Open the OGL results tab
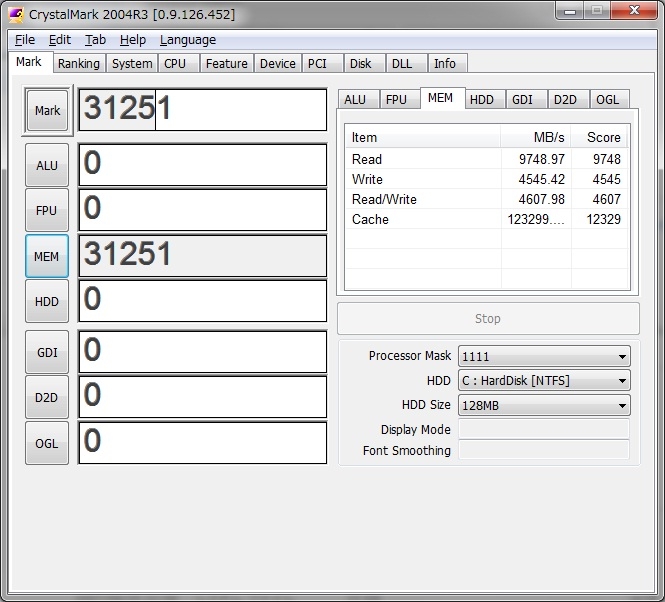The height and width of the screenshot is (602, 665). coord(607,99)
